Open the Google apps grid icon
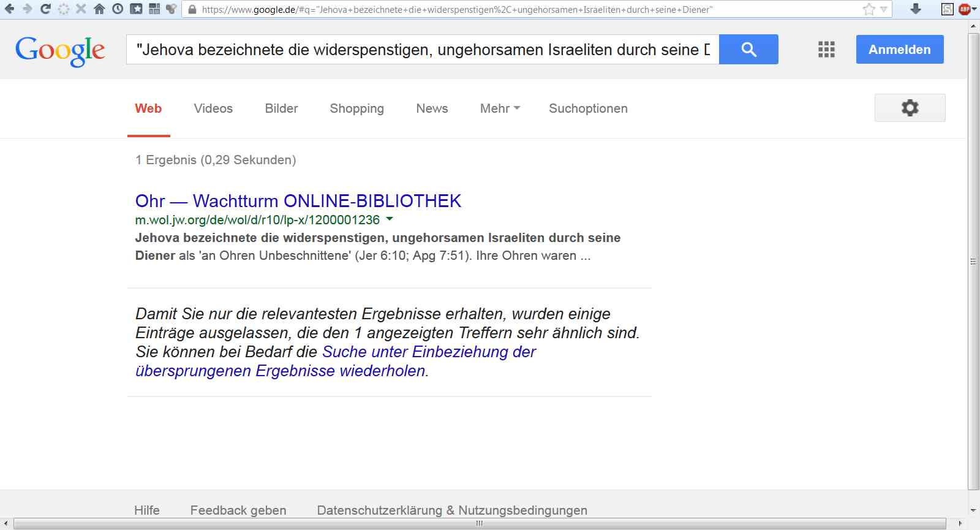Image resolution: width=980 pixels, height=530 pixels. click(826, 50)
